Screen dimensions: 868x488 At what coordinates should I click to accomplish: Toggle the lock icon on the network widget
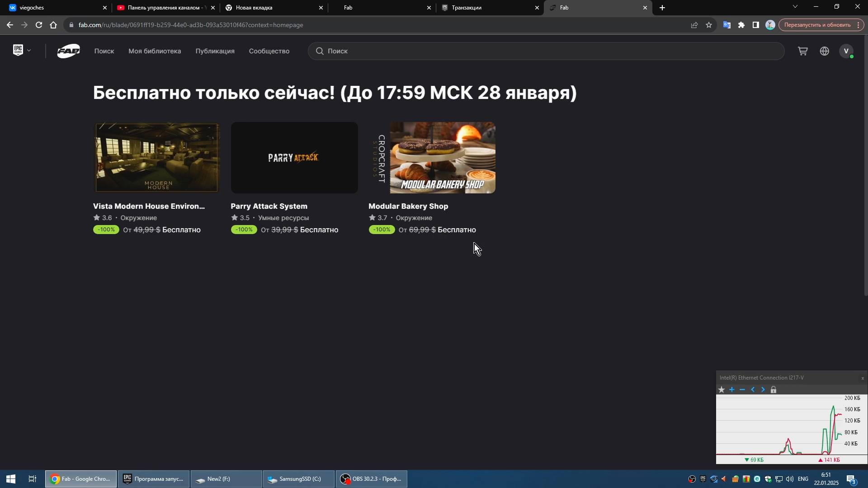[773, 389]
